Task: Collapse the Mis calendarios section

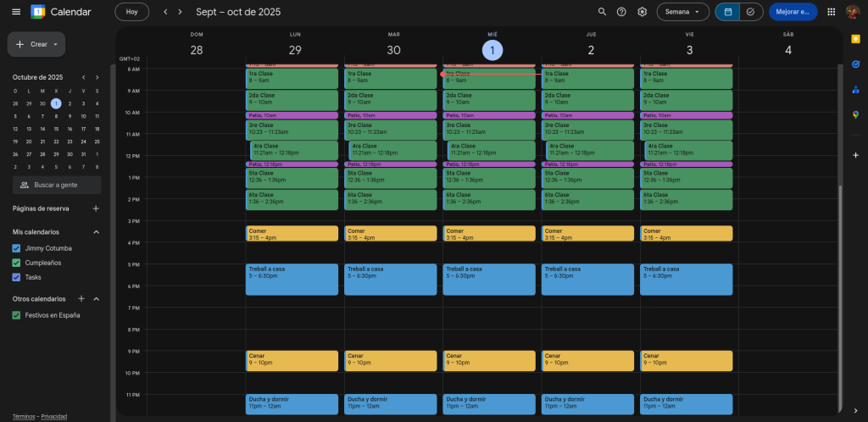Action: [96, 232]
